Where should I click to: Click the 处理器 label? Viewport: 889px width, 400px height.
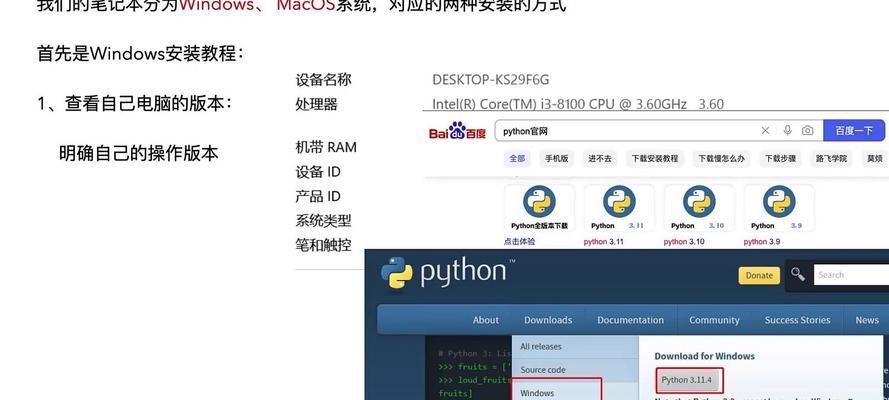pyautogui.click(x=316, y=104)
